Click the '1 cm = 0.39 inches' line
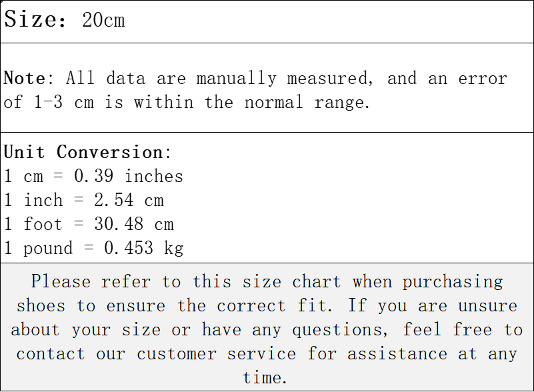 pos(93,176)
